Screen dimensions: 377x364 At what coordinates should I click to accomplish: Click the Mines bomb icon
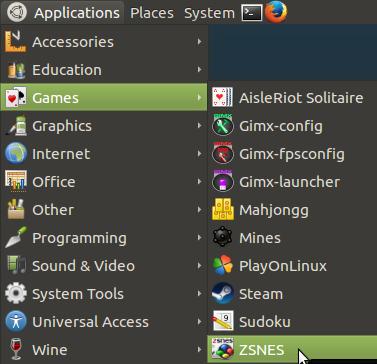tap(223, 237)
